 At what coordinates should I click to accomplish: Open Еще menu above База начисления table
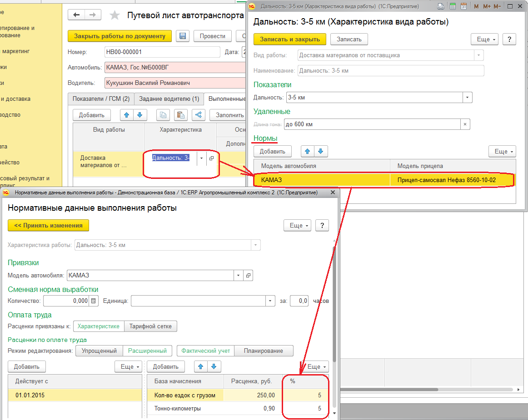click(315, 367)
